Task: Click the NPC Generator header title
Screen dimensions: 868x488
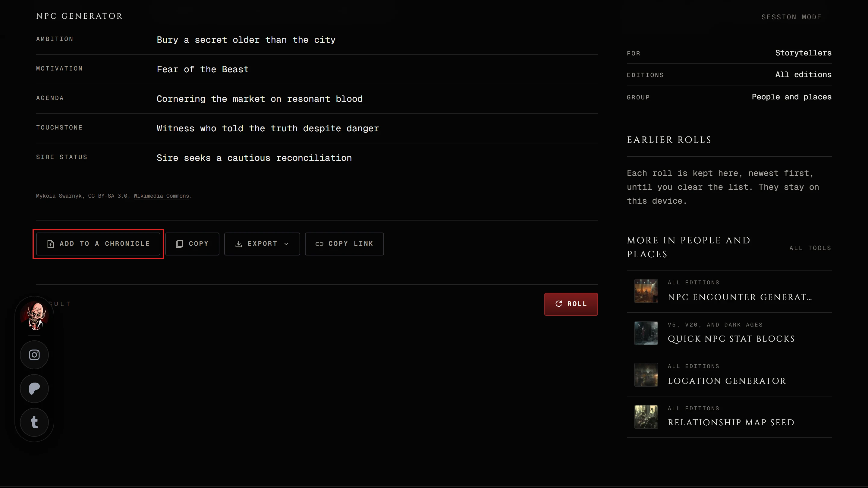Action: 79,16
